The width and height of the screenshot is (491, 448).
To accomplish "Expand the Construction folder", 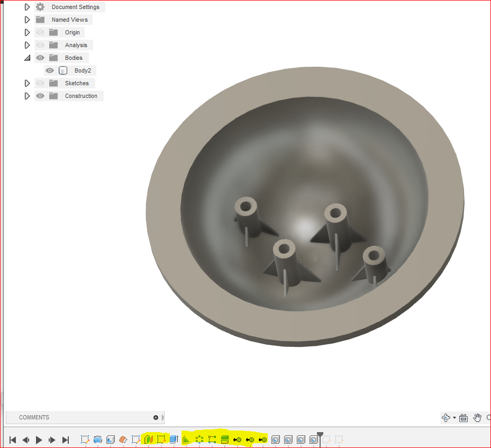I will click(x=27, y=96).
